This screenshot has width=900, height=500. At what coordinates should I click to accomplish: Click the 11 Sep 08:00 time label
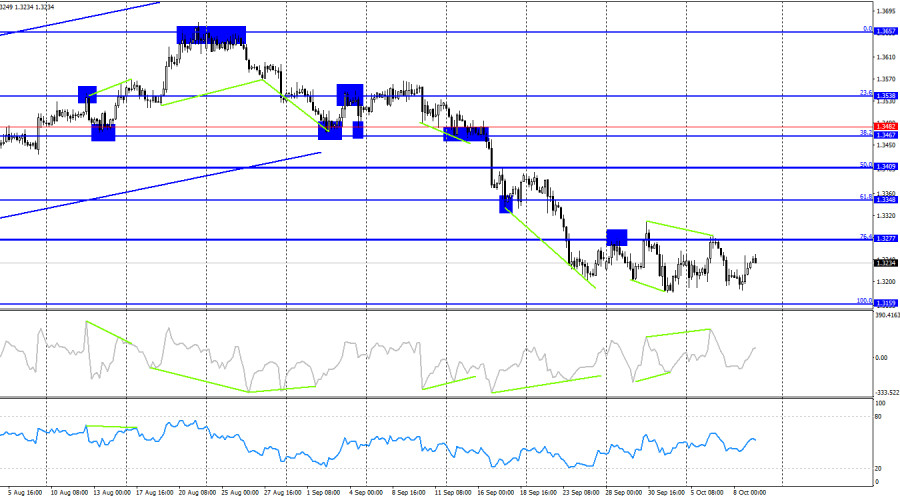click(453, 493)
